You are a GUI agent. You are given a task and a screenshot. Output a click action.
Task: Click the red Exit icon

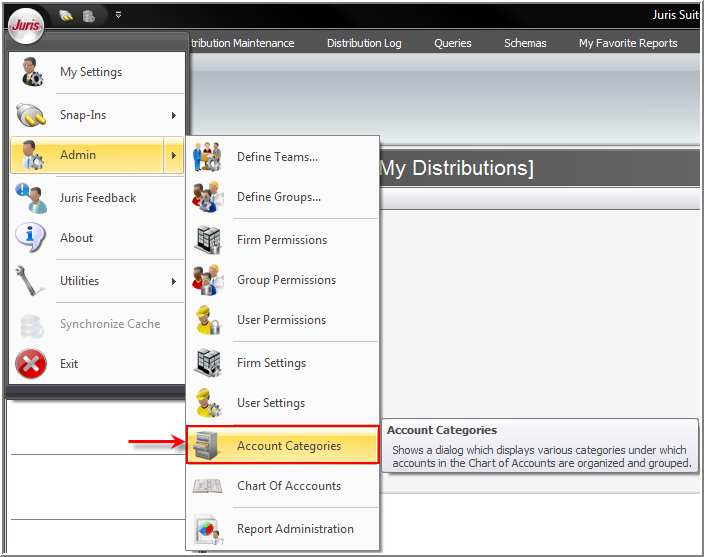32,364
